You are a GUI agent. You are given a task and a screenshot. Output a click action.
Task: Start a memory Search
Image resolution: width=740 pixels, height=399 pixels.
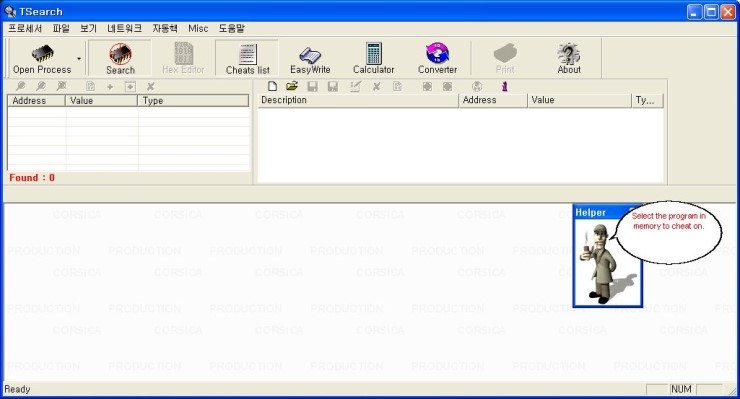click(x=120, y=59)
